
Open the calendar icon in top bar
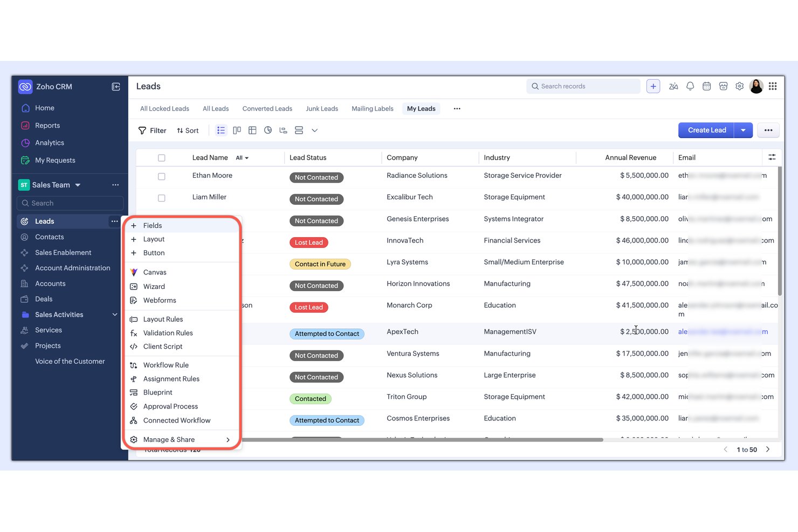pyautogui.click(x=707, y=86)
